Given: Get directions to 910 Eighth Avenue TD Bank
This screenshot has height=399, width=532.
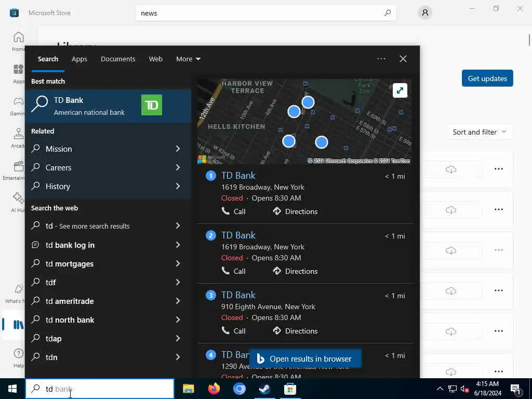Looking at the screenshot, I should coord(295,331).
